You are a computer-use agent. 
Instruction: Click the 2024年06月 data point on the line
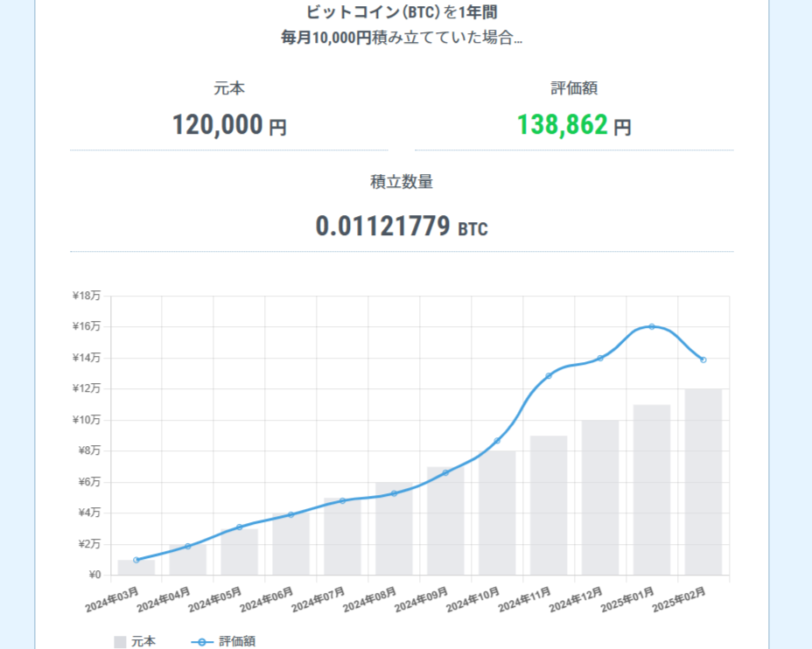click(291, 515)
